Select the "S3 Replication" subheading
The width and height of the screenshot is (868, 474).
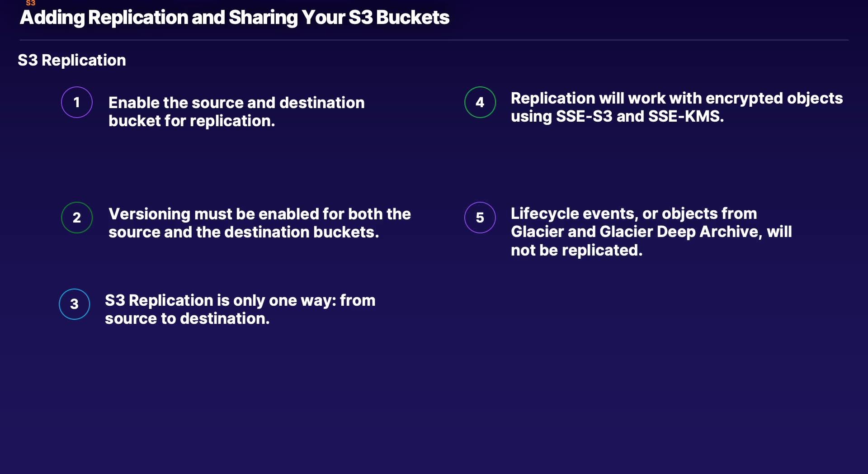[x=72, y=60]
